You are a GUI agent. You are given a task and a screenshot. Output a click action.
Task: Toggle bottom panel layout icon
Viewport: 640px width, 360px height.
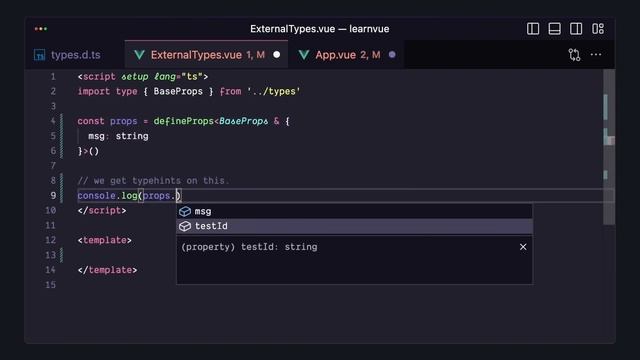point(554,29)
